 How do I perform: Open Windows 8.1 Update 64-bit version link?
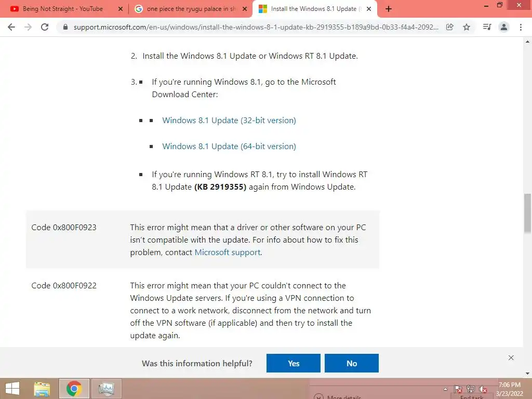coord(229,147)
